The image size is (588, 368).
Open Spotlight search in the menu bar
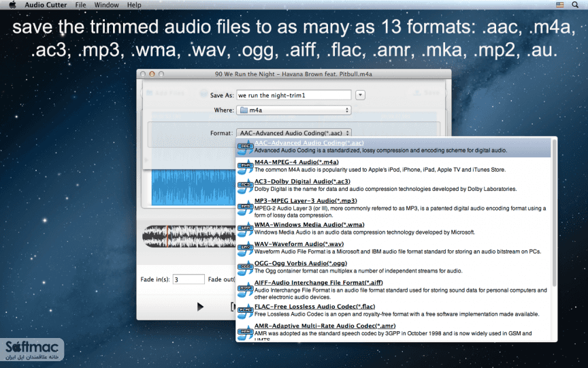click(x=575, y=5)
